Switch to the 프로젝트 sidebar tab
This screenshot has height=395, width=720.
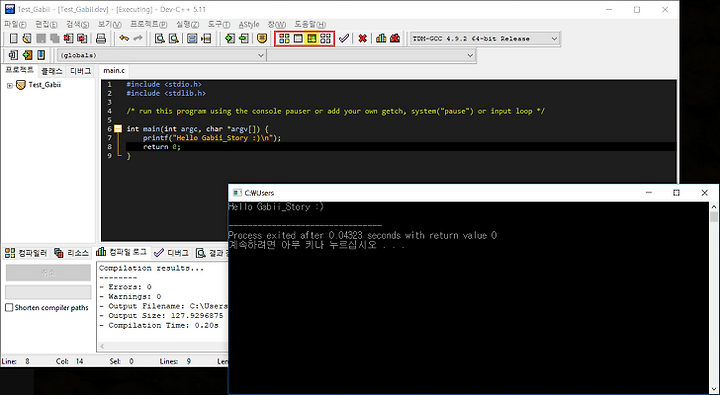(x=19, y=70)
